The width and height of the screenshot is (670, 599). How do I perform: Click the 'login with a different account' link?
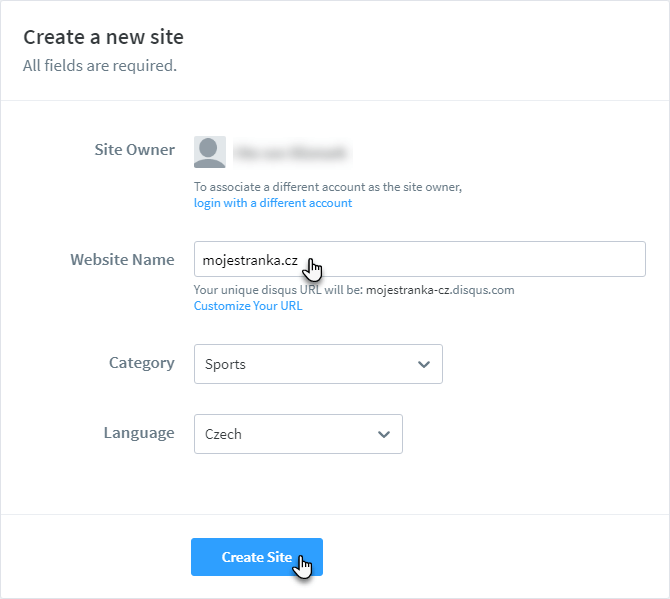coord(273,203)
